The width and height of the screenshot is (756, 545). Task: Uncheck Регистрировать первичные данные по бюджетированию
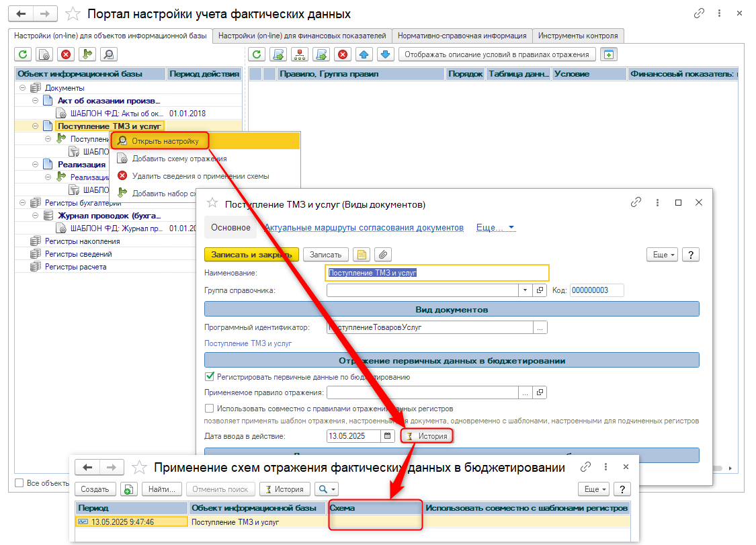coord(209,377)
